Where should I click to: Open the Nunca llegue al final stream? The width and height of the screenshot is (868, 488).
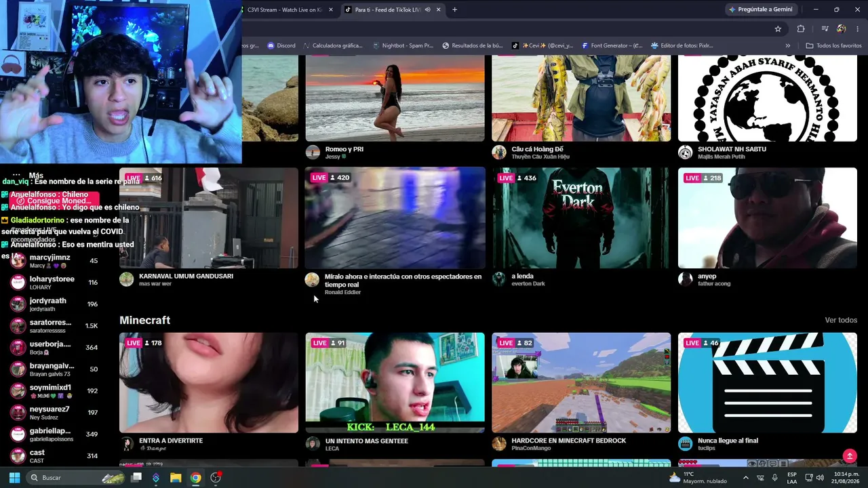tap(768, 382)
